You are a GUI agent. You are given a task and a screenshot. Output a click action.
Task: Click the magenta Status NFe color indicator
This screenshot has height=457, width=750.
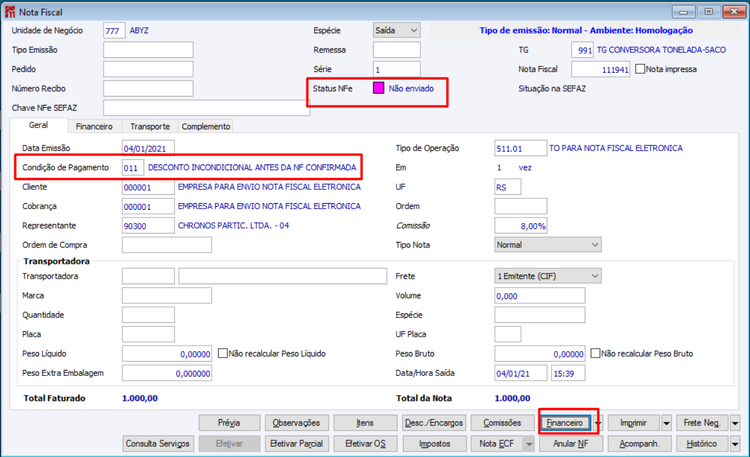[378, 88]
